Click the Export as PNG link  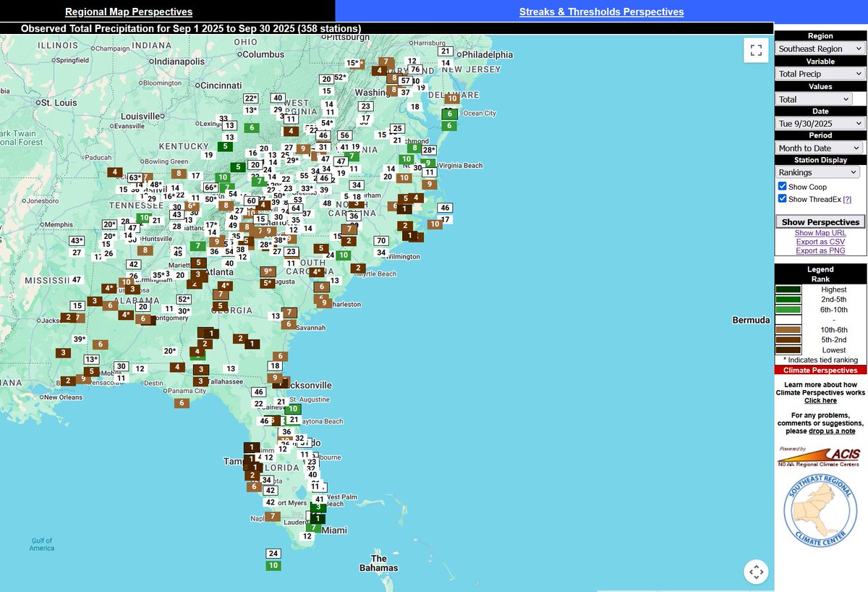[x=820, y=250]
